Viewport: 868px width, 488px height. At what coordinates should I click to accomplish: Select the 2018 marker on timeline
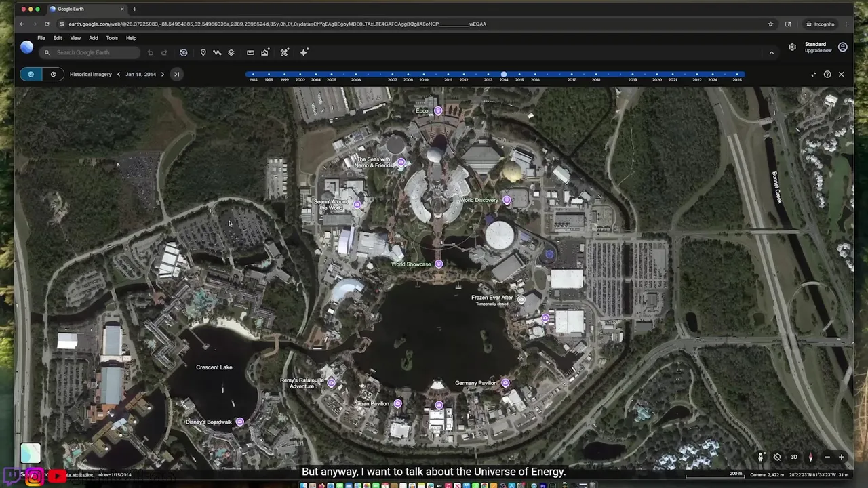595,74
